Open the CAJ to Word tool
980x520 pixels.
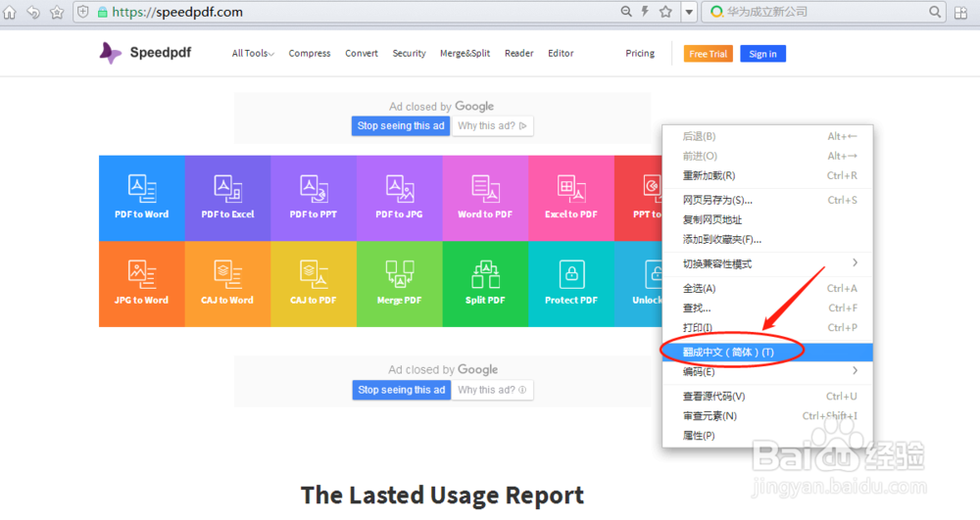(227, 284)
